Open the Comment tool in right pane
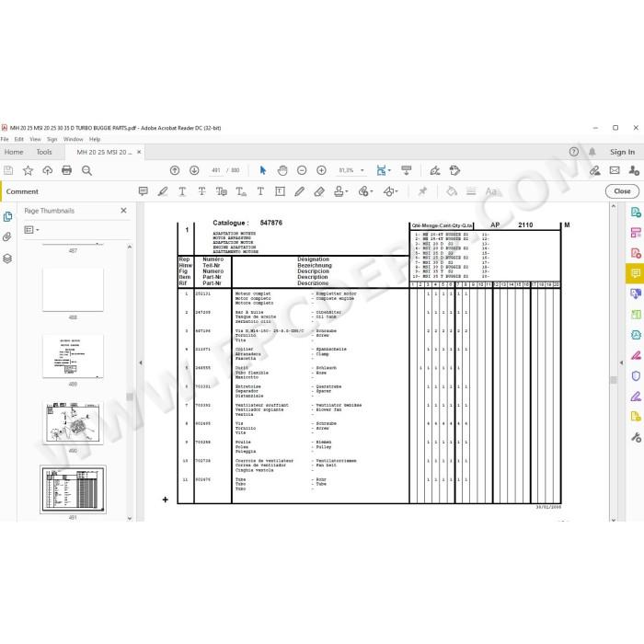Image resolution: width=644 pixels, height=644 pixels. [x=636, y=273]
